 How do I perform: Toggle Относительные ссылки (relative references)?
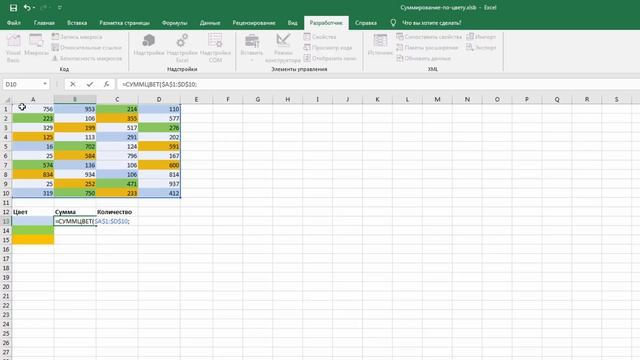[x=87, y=47]
